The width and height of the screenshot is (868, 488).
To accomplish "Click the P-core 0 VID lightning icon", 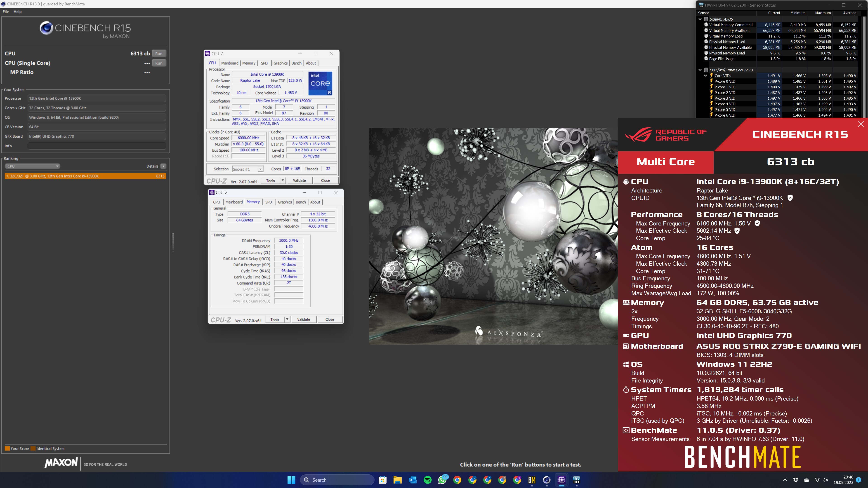I will [711, 81].
